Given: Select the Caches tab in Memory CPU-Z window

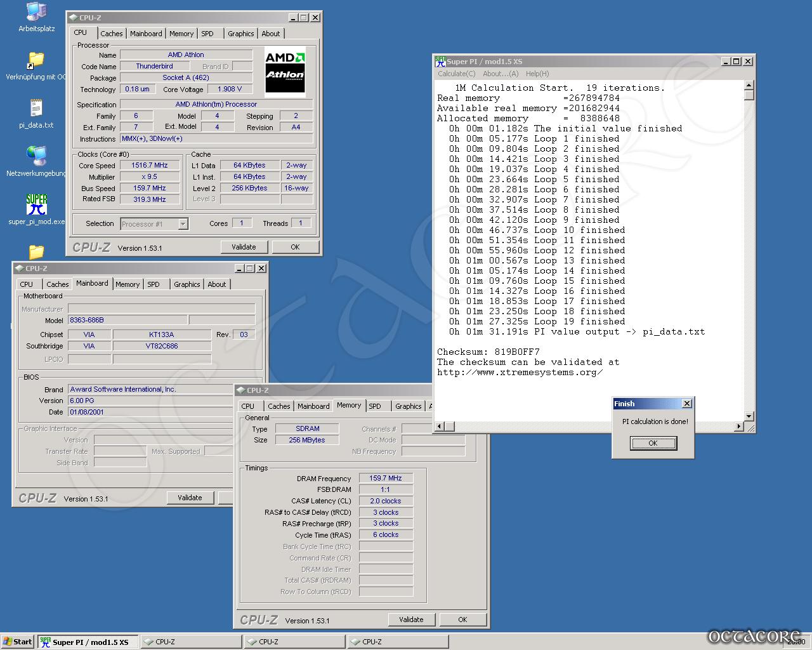Looking at the screenshot, I should (x=278, y=406).
